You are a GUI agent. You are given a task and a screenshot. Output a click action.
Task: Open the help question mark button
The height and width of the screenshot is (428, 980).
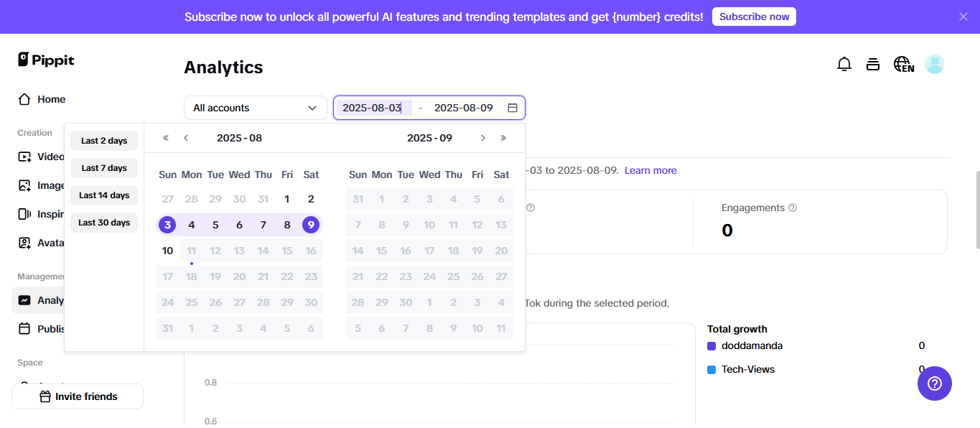934,383
